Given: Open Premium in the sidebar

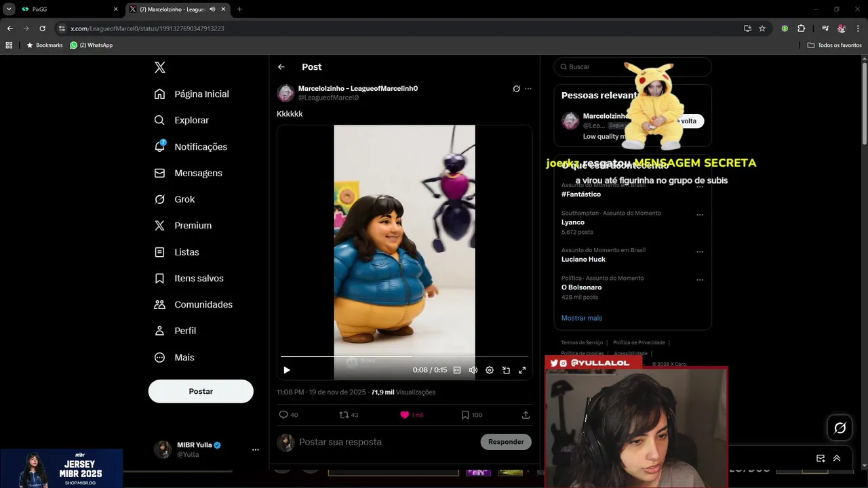Looking at the screenshot, I should point(183,226).
